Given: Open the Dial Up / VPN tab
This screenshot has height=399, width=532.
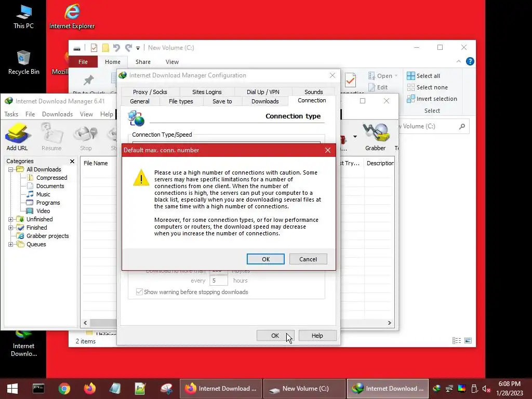Looking at the screenshot, I should [263, 92].
